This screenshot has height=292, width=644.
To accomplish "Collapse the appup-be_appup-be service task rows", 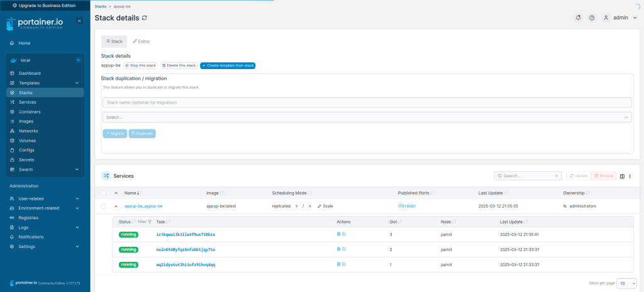I will 116,206.
